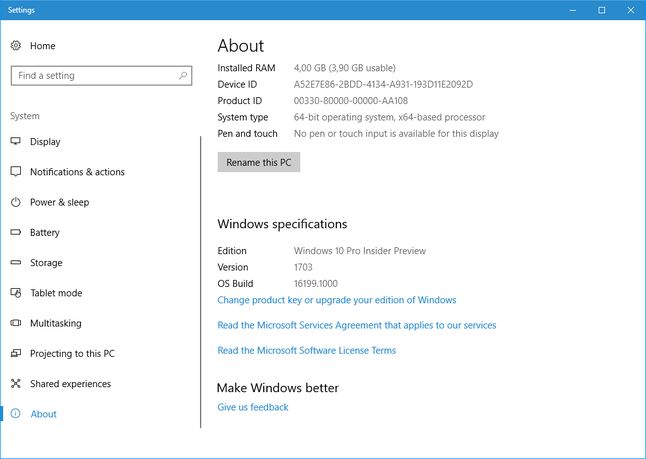This screenshot has height=459, width=646.
Task: Click the Installed RAM value 4,00 GB
Action: (344, 68)
